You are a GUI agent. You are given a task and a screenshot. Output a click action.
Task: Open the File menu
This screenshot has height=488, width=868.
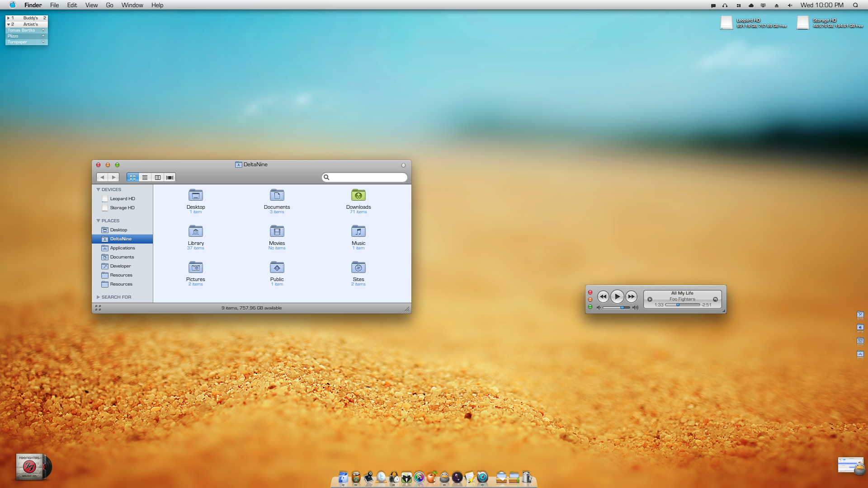pos(54,5)
